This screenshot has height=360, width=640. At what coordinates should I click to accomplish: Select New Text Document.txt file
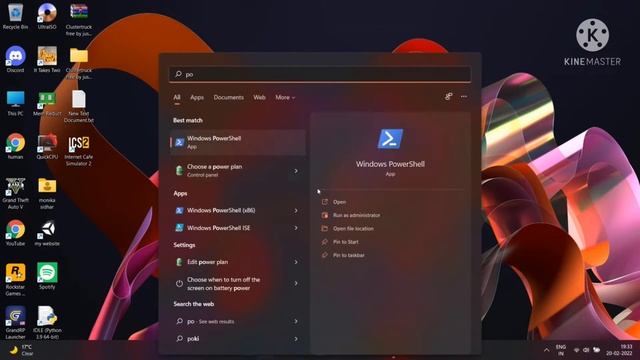(x=79, y=106)
